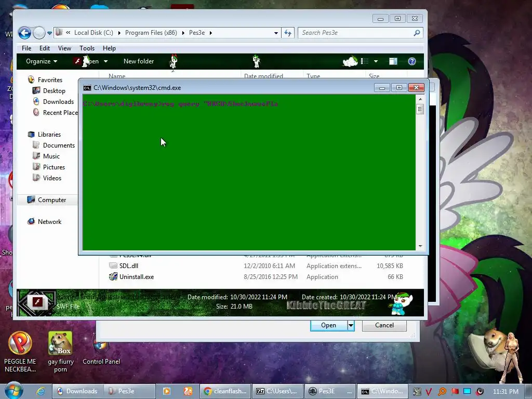Click the change view icon in toolbar
This screenshot has height=399, width=532.
pyautogui.click(x=364, y=61)
